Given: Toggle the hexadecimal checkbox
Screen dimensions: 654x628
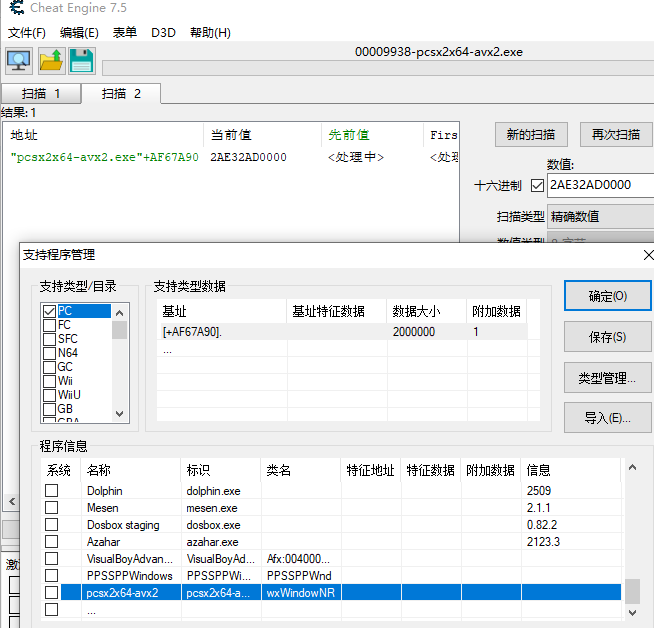Looking at the screenshot, I should (x=537, y=185).
